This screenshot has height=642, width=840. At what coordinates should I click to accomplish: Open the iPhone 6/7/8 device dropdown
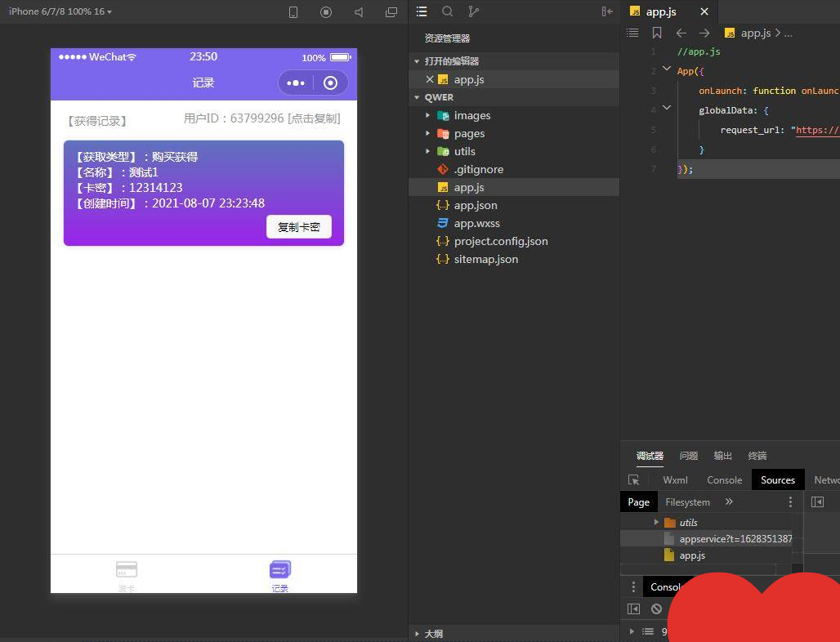60,11
